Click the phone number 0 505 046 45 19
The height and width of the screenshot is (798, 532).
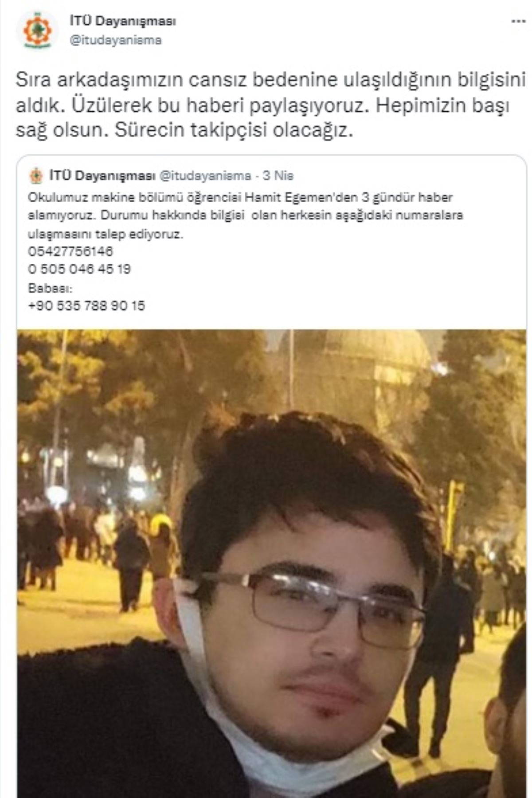tap(79, 269)
